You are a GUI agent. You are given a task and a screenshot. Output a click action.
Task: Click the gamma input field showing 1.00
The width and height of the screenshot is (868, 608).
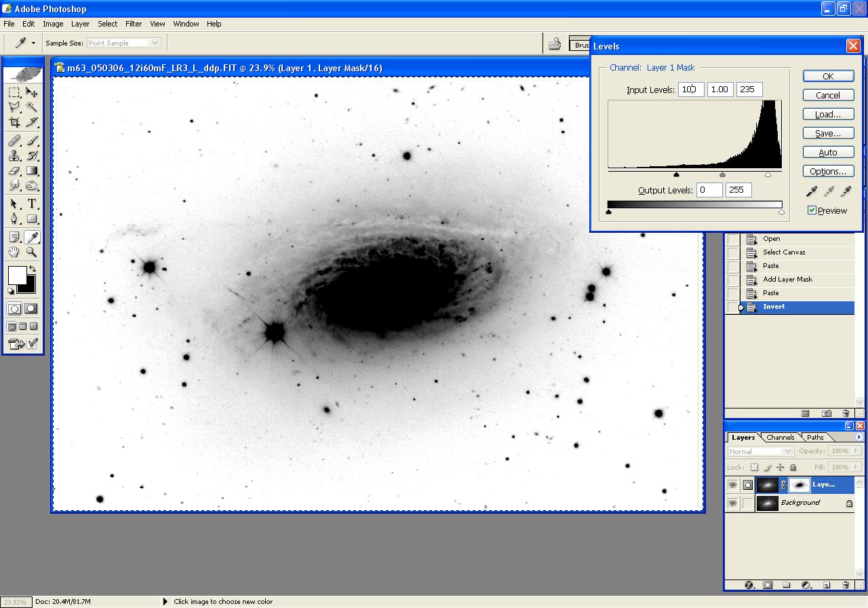coord(719,90)
